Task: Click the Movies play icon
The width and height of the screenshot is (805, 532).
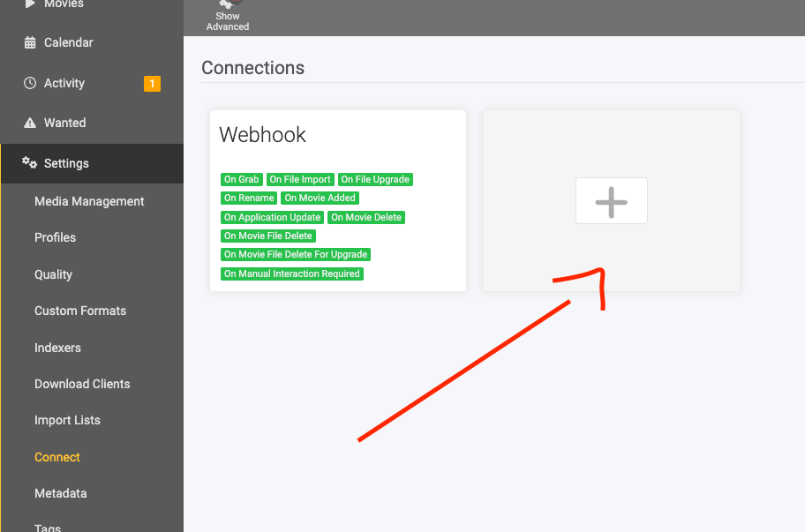Action: [x=30, y=4]
